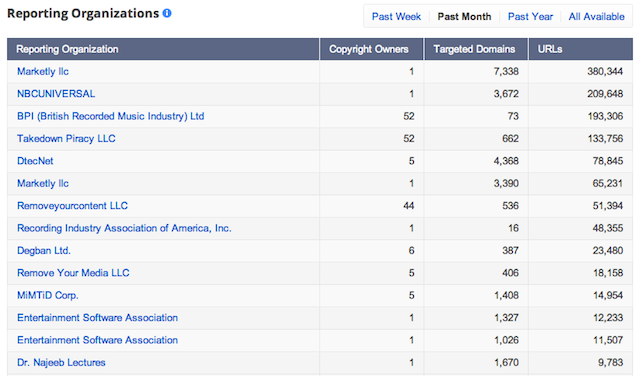Open the first Marketly llc link

(x=43, y=71)
